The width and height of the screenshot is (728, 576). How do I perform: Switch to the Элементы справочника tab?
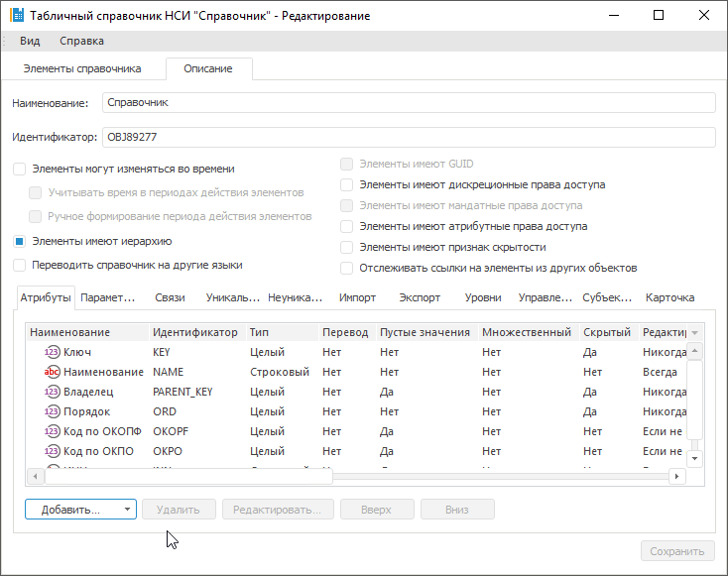coord(82,68)
